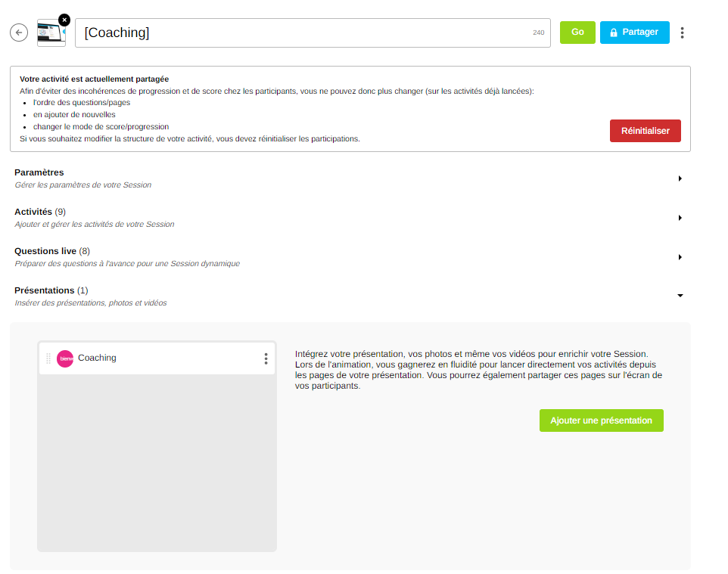Open the Coaching presentation three-dot menu

[266, 358]
